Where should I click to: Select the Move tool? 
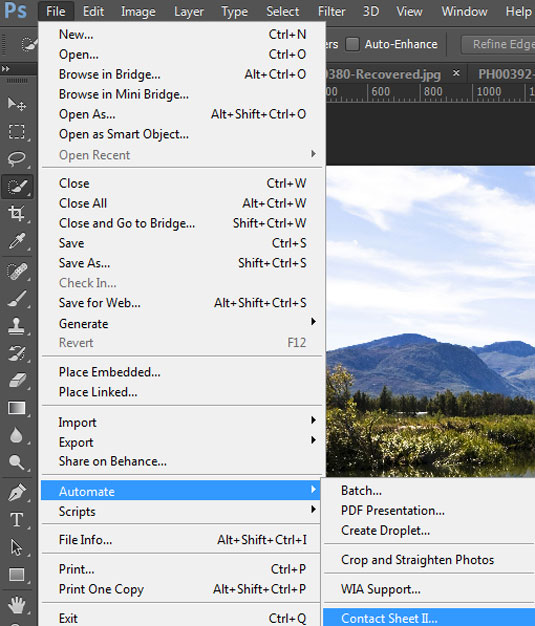16,104
